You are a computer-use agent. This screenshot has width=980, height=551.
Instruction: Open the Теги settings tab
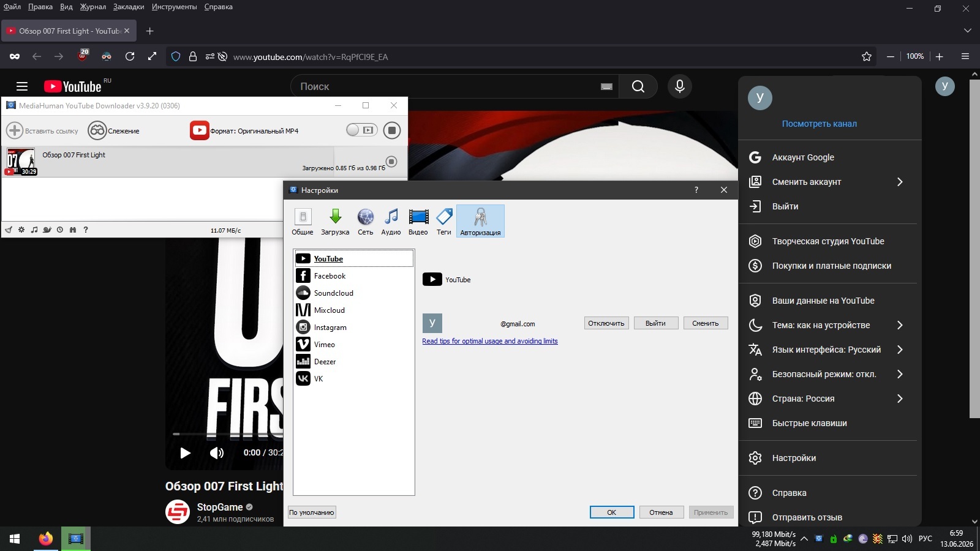click(444, 221)
